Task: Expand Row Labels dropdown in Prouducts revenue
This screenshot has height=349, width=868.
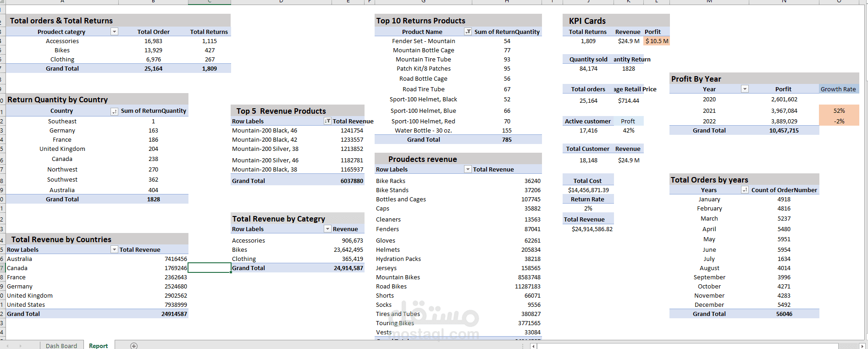Action: click(468, 169)
